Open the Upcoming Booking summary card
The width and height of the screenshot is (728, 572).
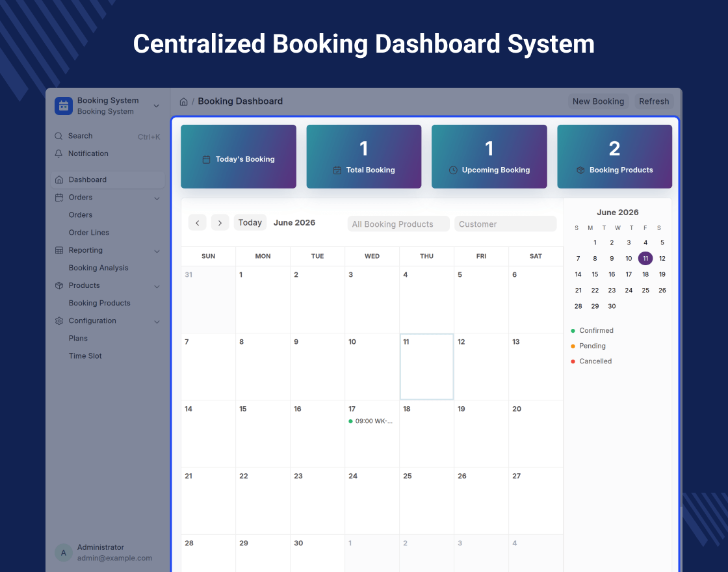click(x=489, y=157)
